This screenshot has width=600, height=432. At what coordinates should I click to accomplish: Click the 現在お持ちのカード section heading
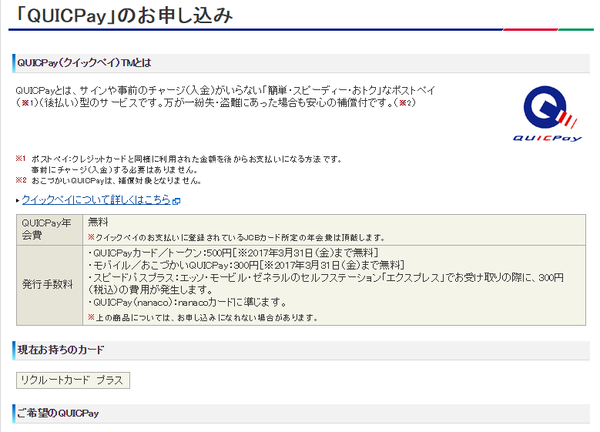60,350
